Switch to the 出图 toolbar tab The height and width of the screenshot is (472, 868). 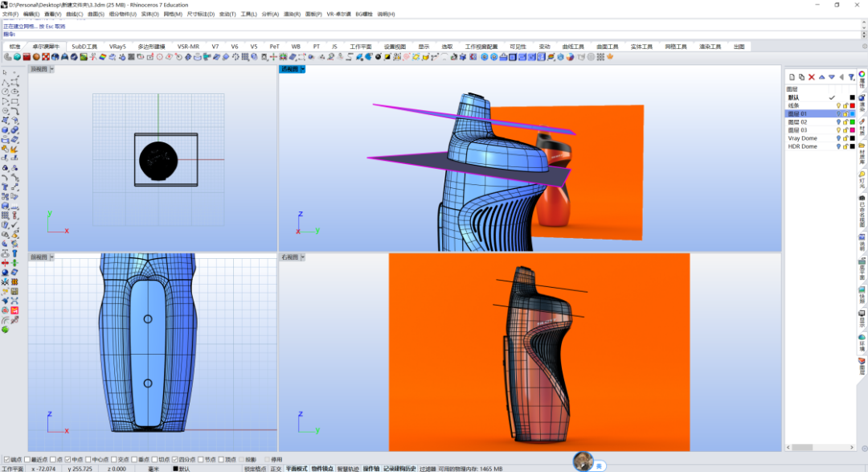(739, 47)
